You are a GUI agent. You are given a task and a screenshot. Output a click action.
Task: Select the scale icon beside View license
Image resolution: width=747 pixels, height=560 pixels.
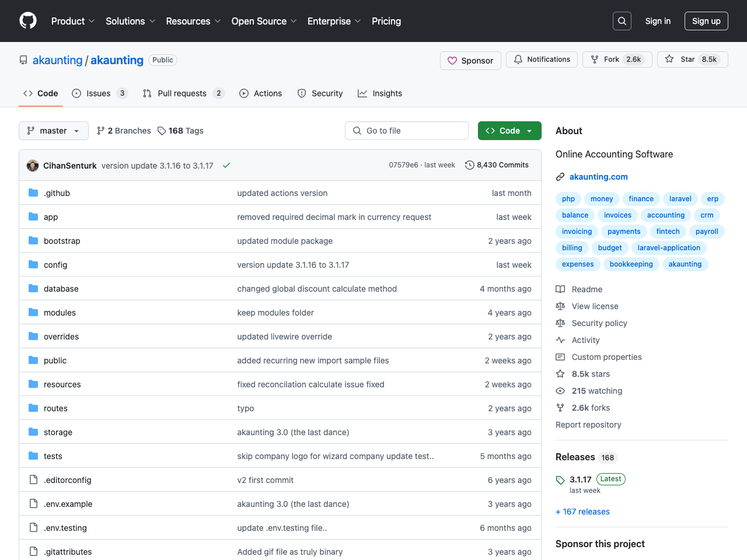click(560, 306)
